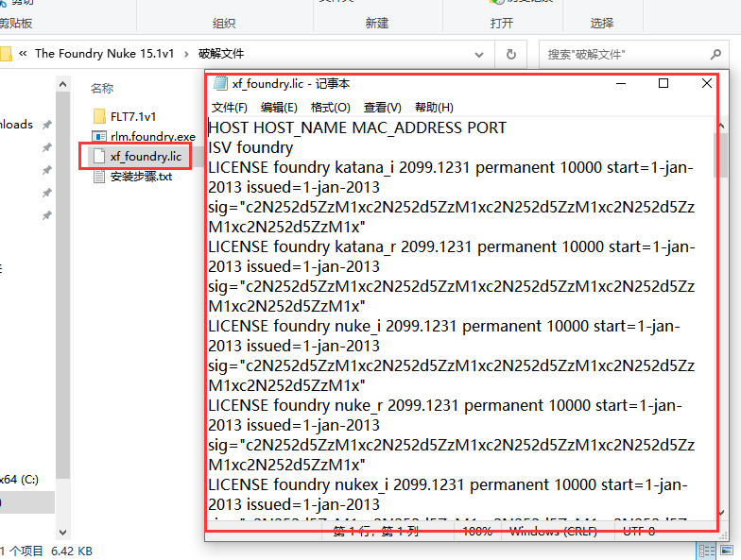The width and height of the screenshot is (741, 560).
Task: Click the LICENSE foundry nuke_i line
Action: 444,327
